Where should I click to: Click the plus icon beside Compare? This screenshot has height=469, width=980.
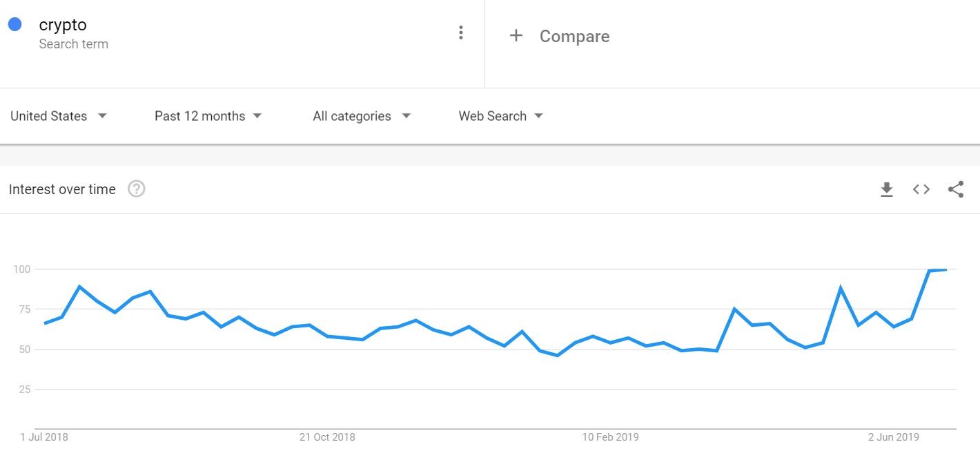pos(516,35)
